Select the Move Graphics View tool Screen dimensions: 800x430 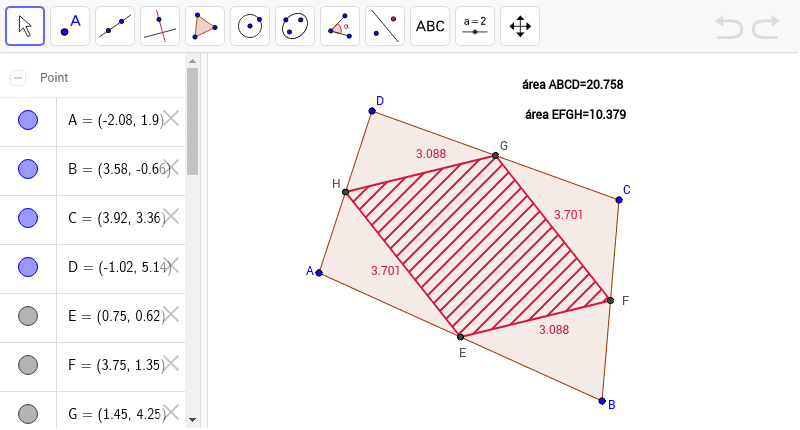[520, 26]
